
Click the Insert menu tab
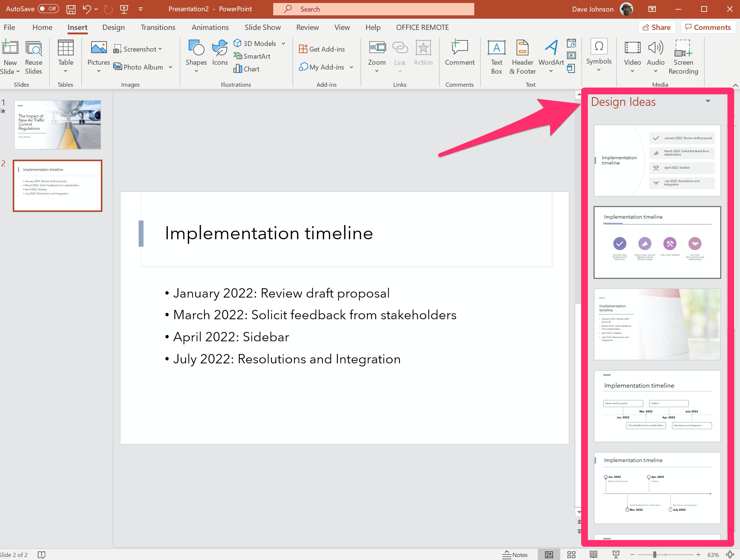pos(77,27)
